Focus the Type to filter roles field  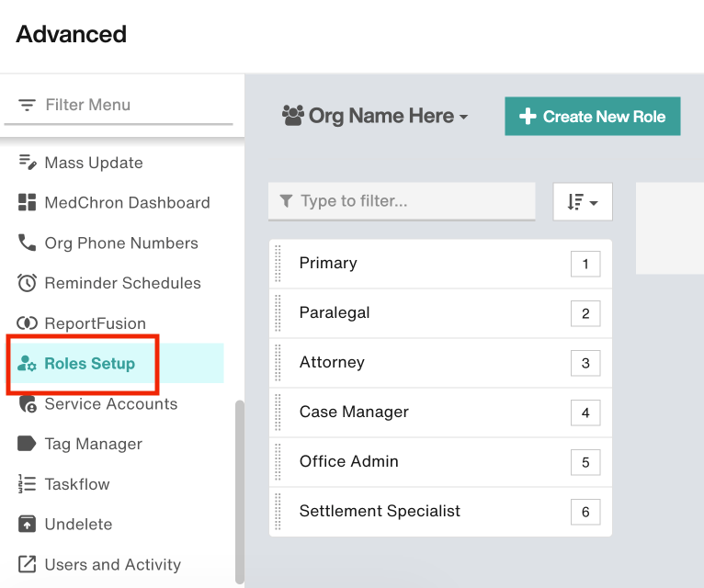[402, 201]
